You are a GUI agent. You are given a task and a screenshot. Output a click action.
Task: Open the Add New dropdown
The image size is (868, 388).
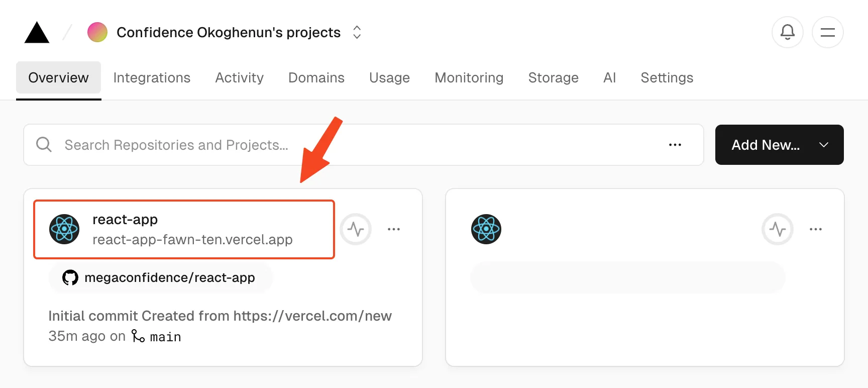(x=779, y=145)
